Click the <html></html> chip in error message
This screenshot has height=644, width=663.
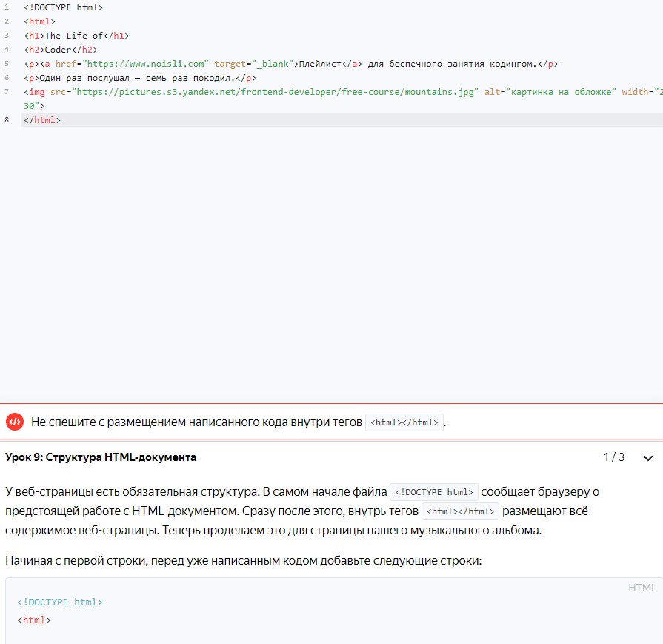(x=404, y=422)
